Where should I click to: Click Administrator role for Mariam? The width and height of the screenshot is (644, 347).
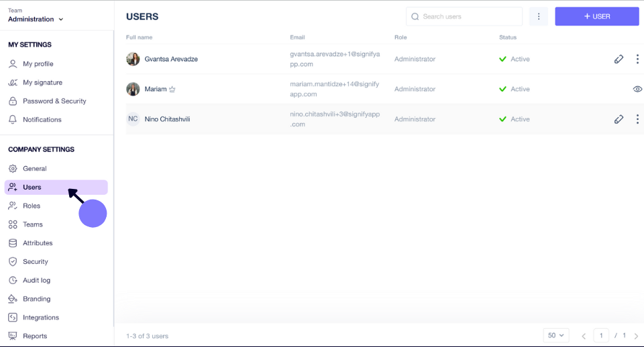(415, 89)
